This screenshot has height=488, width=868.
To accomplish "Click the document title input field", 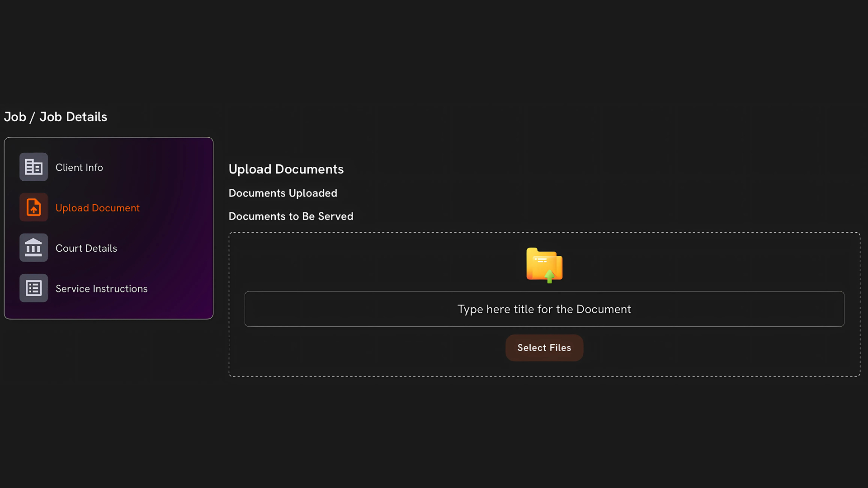I will (544, 309).
